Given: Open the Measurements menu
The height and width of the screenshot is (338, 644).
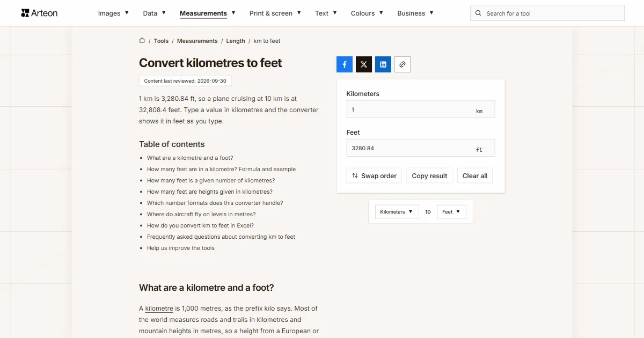Looking at the screenshot, I should pos(207,13).
